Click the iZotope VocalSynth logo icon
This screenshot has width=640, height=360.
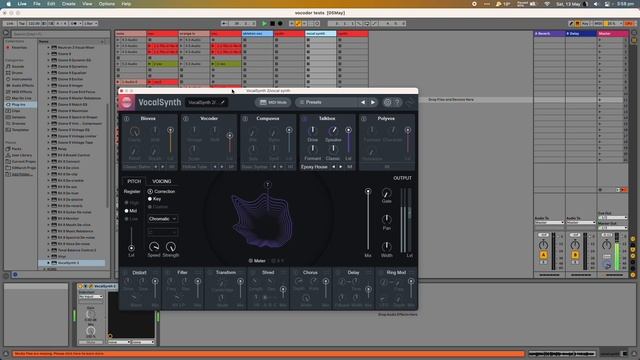pyautogui.click(x=127, y=102)
